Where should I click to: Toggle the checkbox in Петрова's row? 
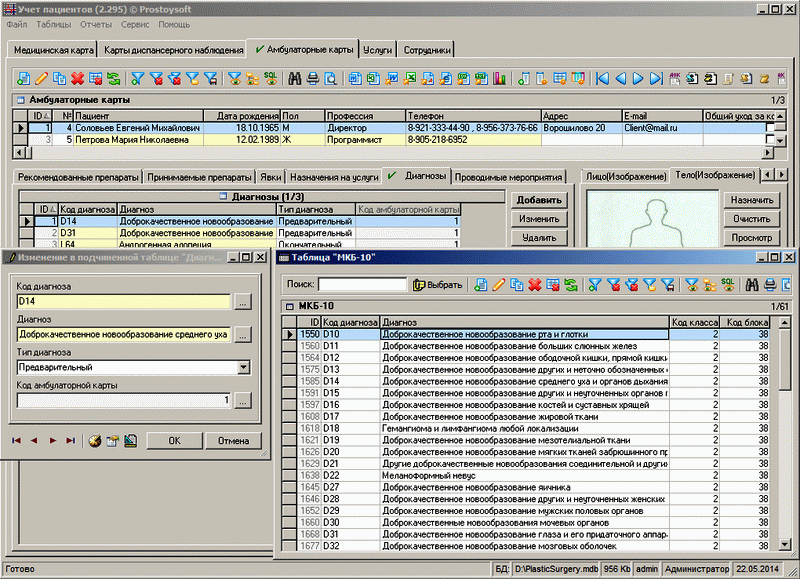pos(771,141)
